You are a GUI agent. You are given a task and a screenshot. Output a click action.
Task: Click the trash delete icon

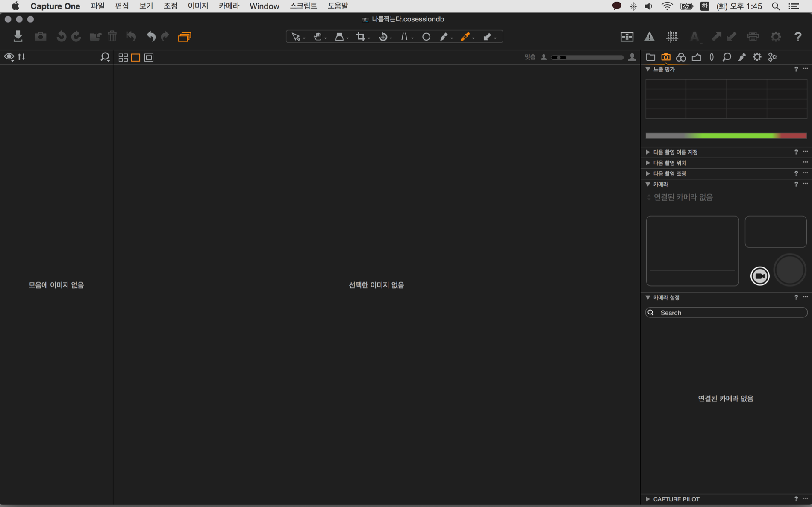(x=112, y=37)
